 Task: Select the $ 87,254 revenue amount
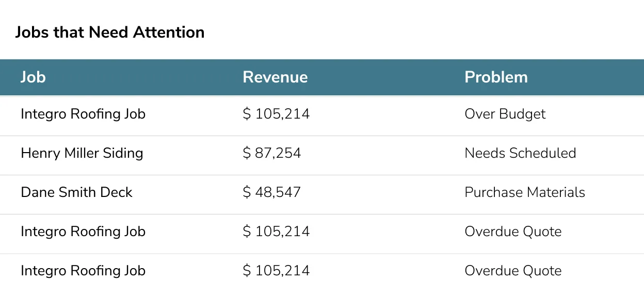[x=272, y=153]
